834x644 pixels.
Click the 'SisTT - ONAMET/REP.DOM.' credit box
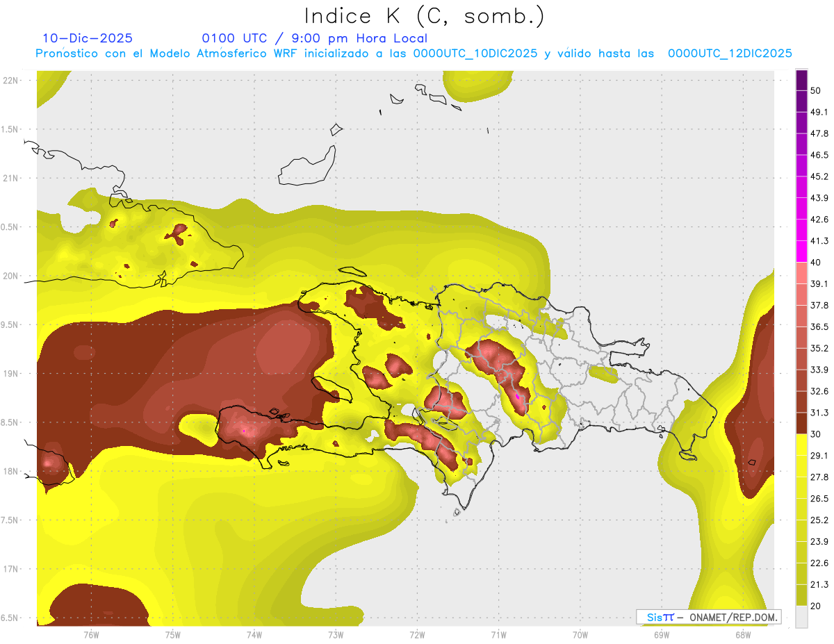point(709,617)
